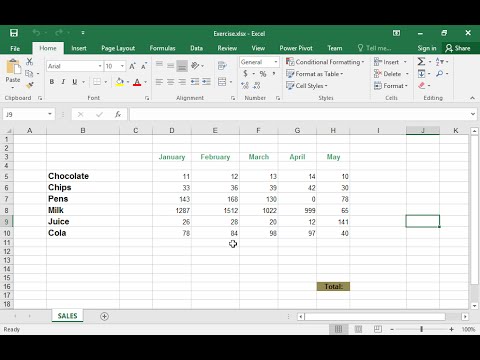Open the font name Arial dropdown

(100, 66)
